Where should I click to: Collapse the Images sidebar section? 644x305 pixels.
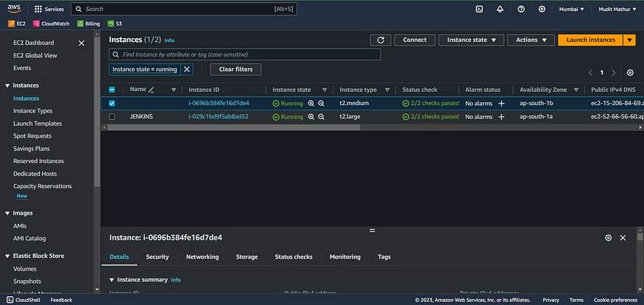pos(7,213)
